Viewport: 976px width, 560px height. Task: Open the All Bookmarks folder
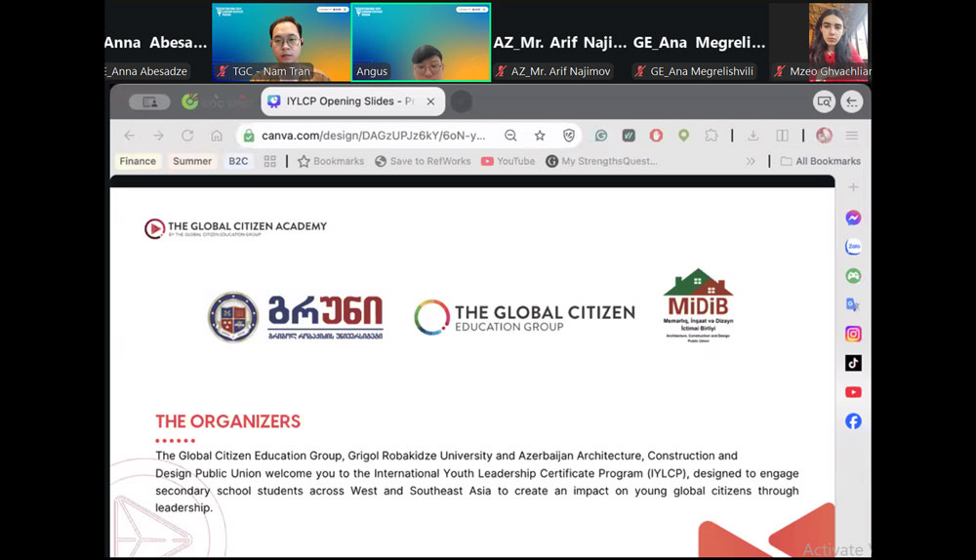tap(820, 161)
